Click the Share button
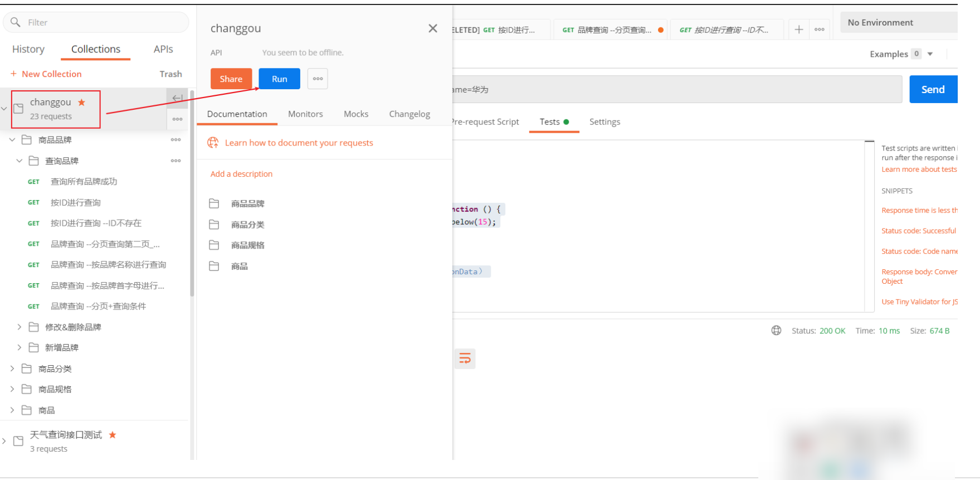The image size is (980, 480). pyautogui.click(x=231, y=79)
